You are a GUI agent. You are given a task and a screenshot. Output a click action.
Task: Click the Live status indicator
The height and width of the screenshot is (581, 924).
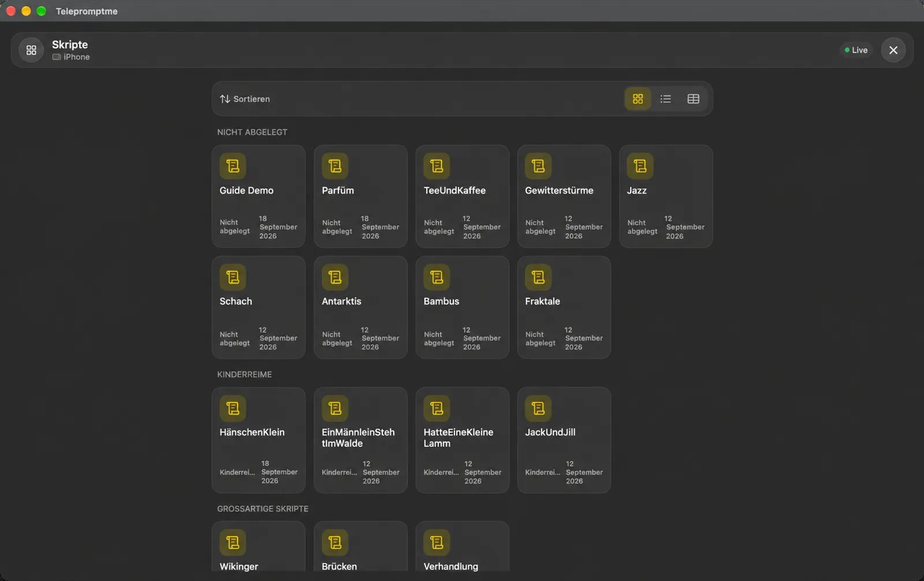[856, 50]
